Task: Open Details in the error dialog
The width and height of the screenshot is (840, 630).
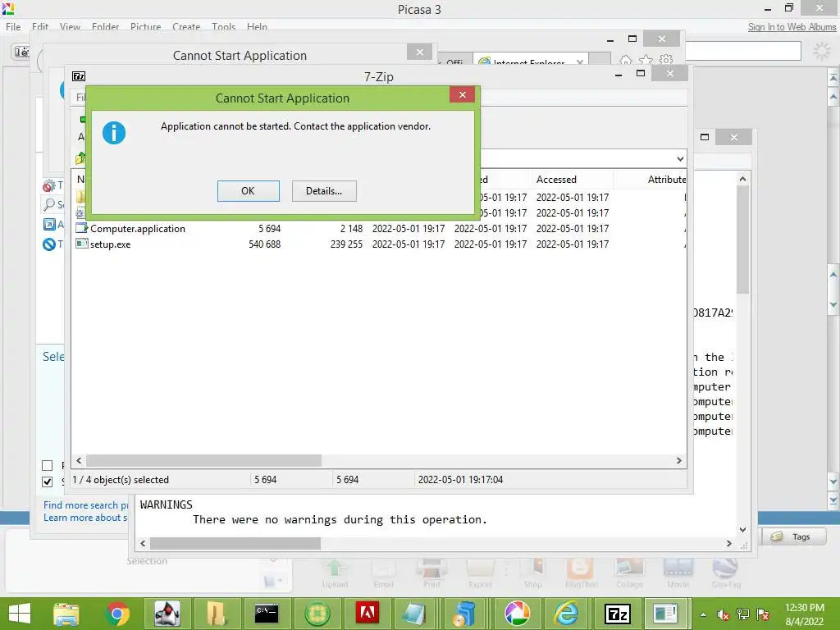Action: (323, 190)
